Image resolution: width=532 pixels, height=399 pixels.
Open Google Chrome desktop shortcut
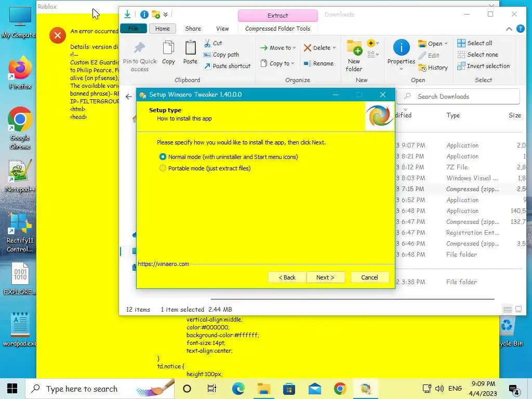[20, 128]
